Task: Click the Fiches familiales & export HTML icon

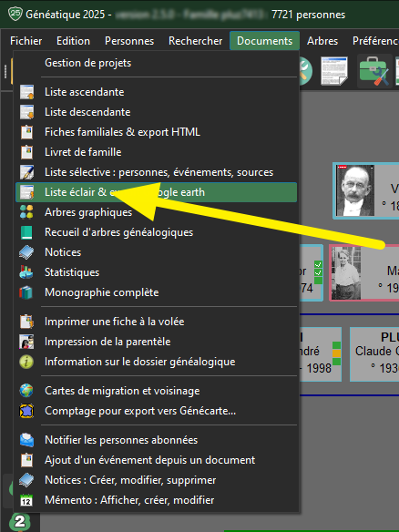Action: (x=26, y=132)
